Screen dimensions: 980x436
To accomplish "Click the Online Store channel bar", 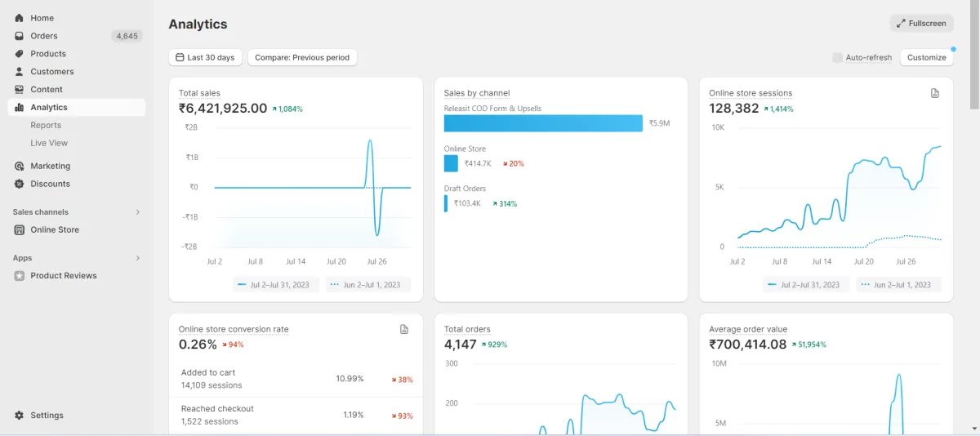I will [451, 163].
